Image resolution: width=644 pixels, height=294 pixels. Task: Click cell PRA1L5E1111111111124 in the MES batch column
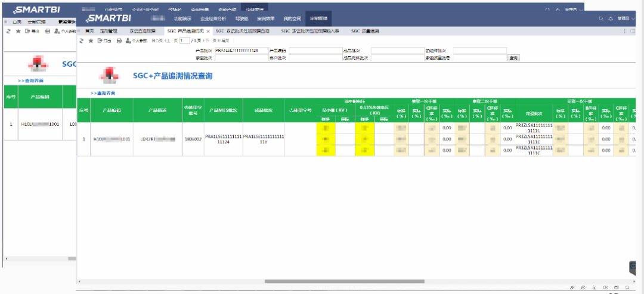(224, 139)
